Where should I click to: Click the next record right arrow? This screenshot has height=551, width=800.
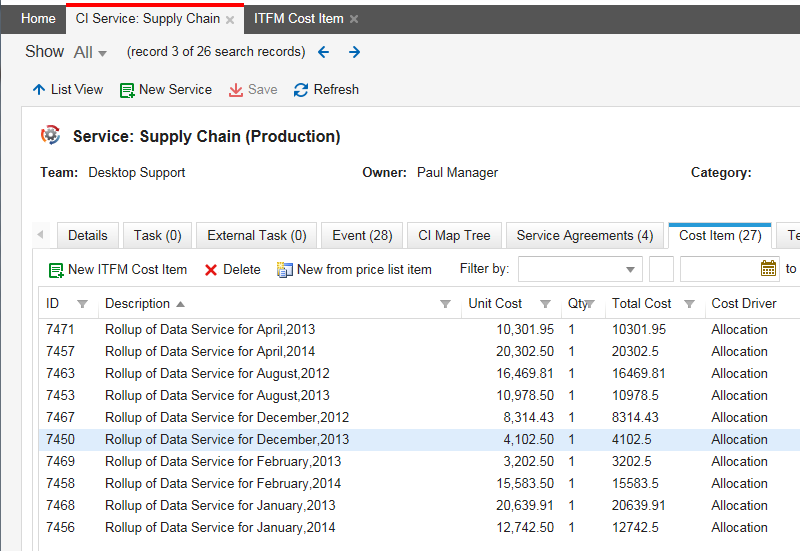coord(354,52)
